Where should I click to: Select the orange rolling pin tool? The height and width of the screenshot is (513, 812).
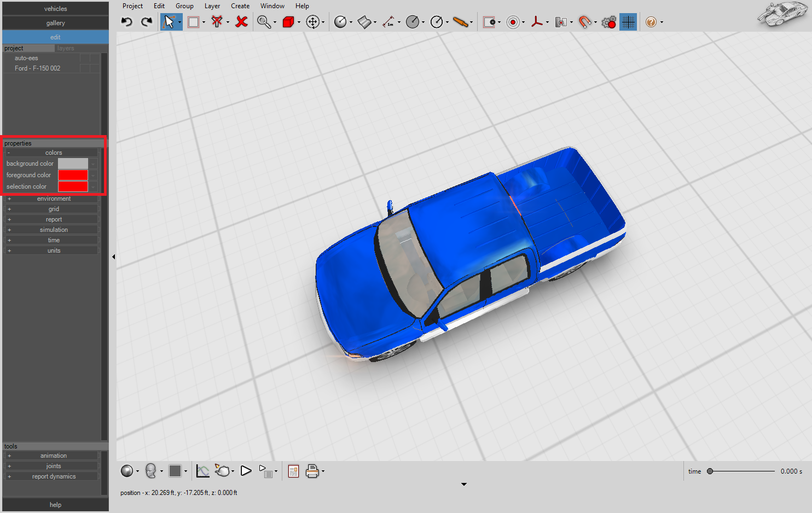[461, 22]
